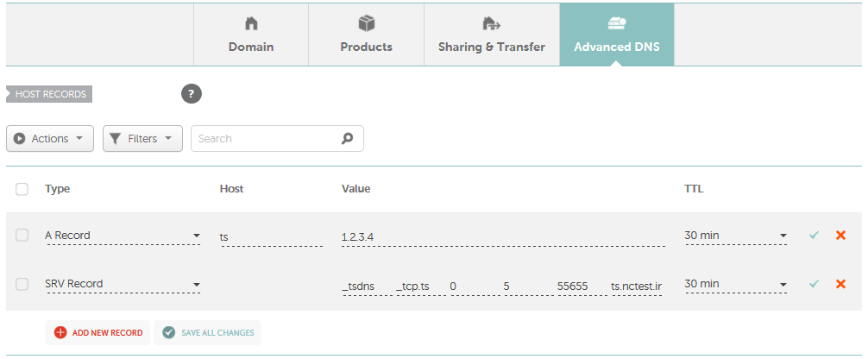Tick the select-all checkbox in the header row
868x359 pixels.
coord(22,190)
